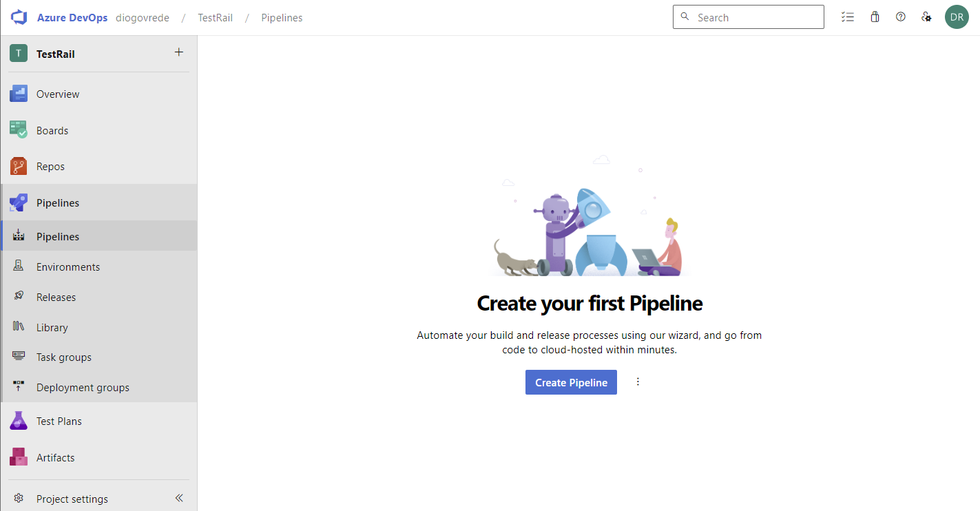Open Test Plans flask icon

pyautogui.click(x=19, y=421)
